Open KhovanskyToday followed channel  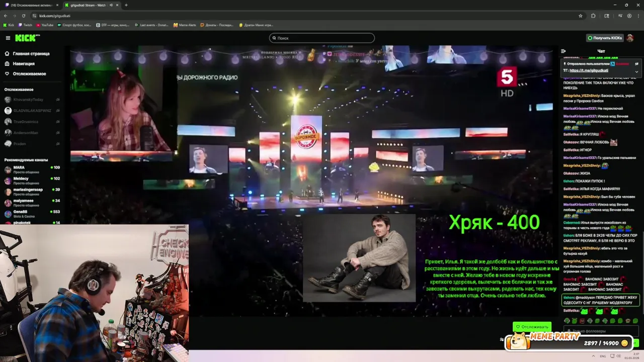31,100
